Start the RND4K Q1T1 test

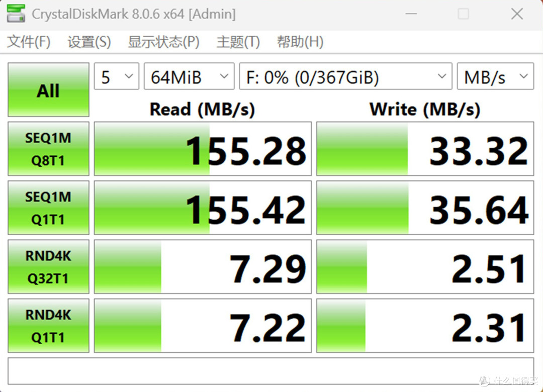click(x=48, y=326)
